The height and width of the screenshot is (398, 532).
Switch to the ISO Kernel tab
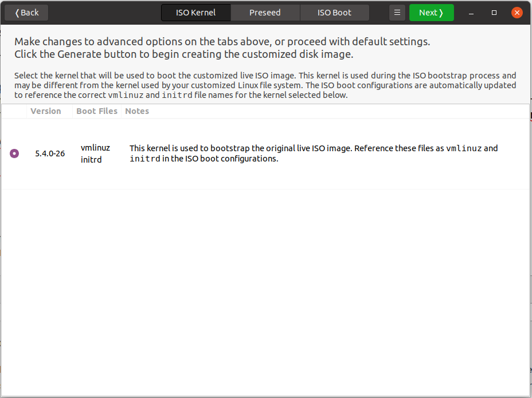[x=195, y=13]
